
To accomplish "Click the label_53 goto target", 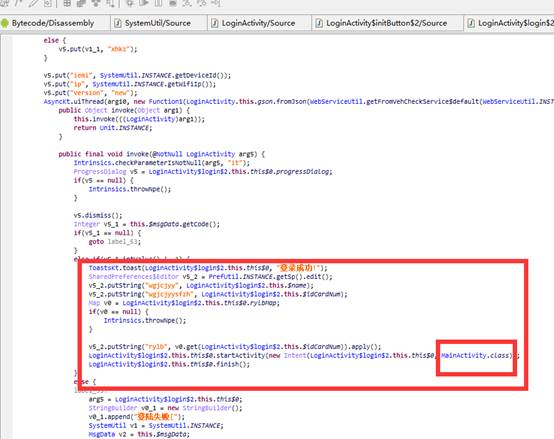I will click(x=122, y=242).
